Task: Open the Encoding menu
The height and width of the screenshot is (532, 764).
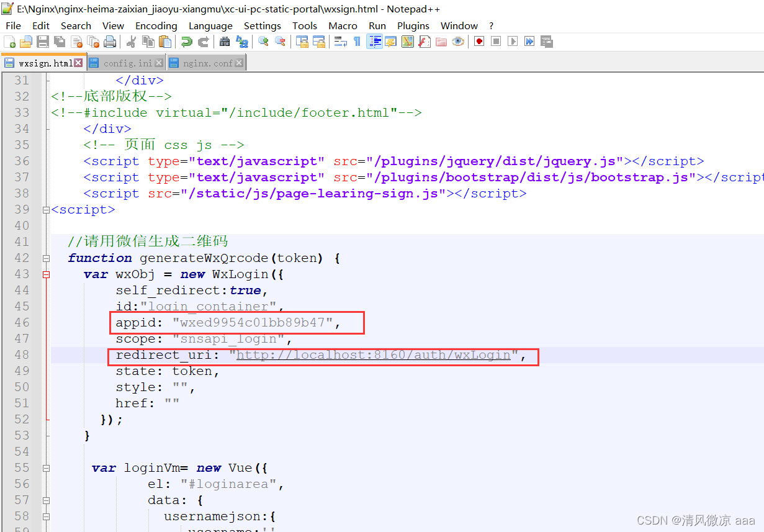Action: (156, 25)
